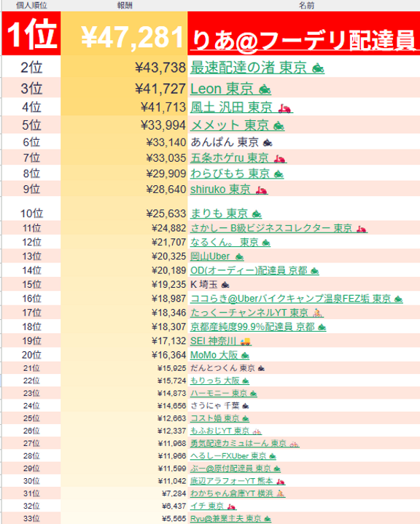Open Ryu@兼業主夫 東京 link
This screenshot has width=420, height=524.
pos(230,519)
